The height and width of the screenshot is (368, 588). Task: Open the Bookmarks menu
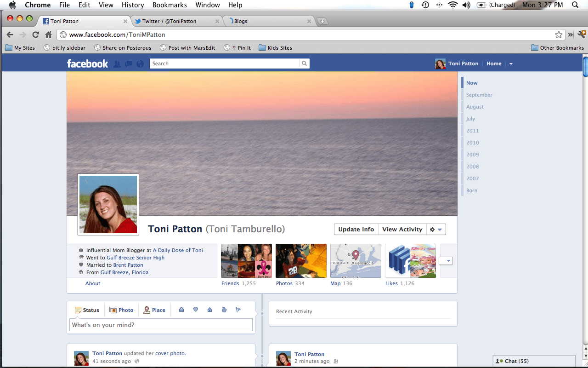click(170, 5)
